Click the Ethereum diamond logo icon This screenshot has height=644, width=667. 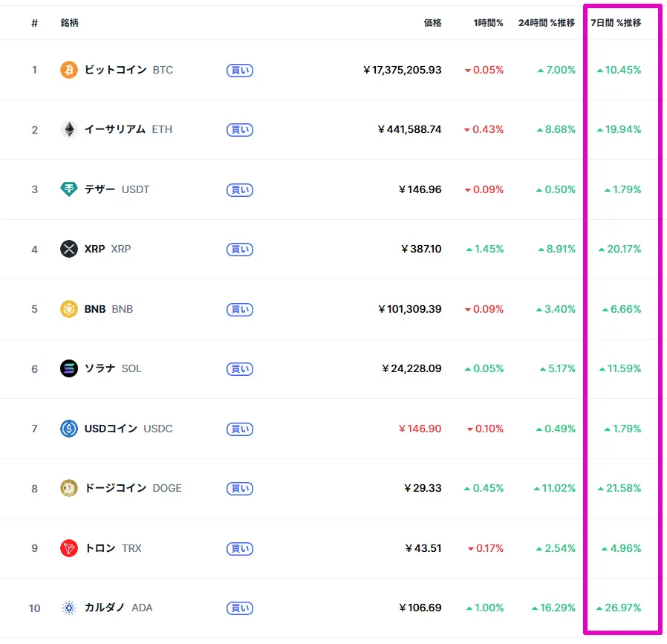coord(69,129)
